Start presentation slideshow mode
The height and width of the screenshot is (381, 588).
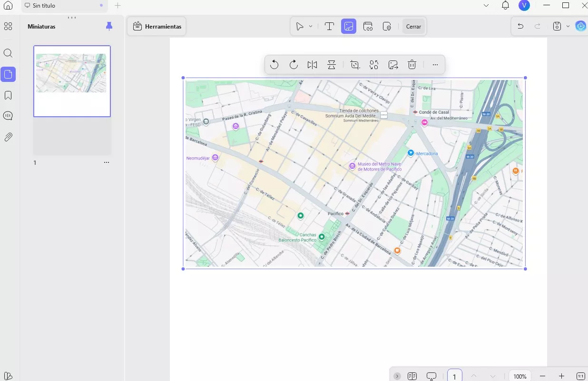pyautogui.click(x=431, y=376)
